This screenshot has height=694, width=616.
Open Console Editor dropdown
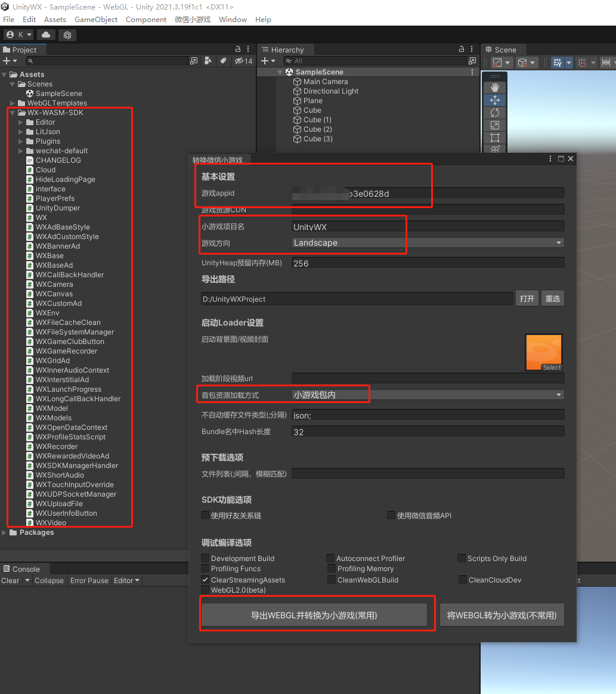126,580
